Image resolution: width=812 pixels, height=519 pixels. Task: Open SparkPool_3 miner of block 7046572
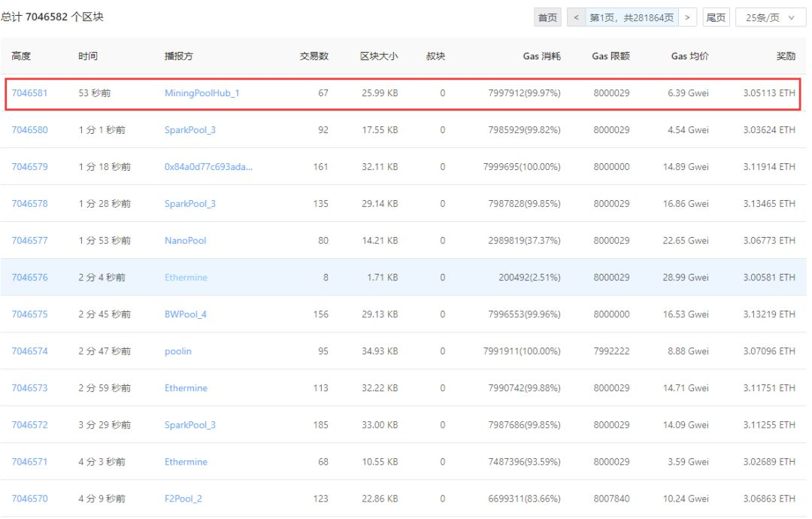click(190, 425)
